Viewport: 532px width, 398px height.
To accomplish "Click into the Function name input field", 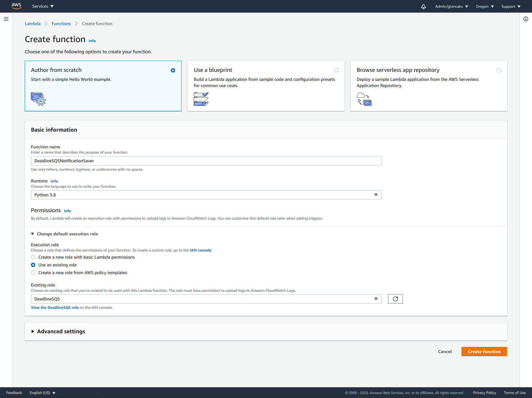I will point(206,161).
